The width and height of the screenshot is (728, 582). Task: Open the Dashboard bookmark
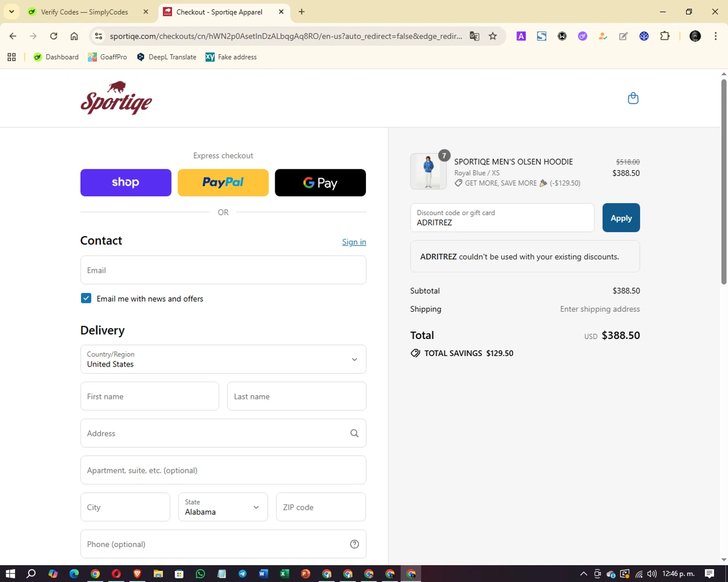(56, 57)
